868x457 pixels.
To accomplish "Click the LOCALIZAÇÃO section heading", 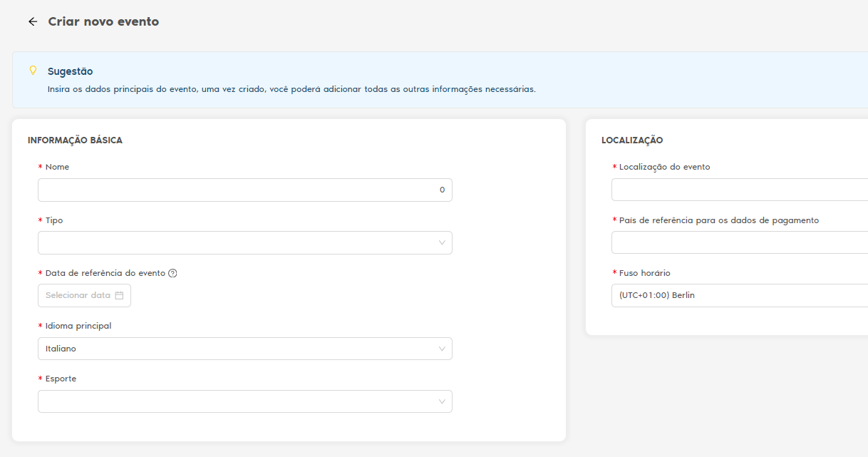I will point(632,140).
